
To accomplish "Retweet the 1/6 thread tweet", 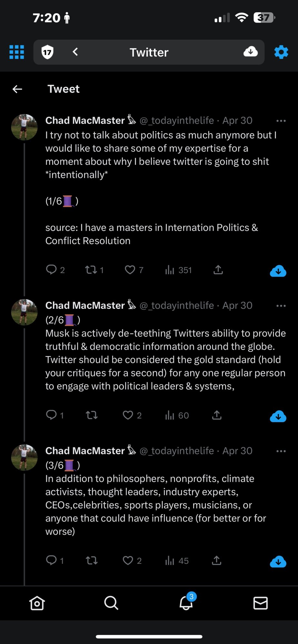I will pyautogui.click(x=91, y=270).
